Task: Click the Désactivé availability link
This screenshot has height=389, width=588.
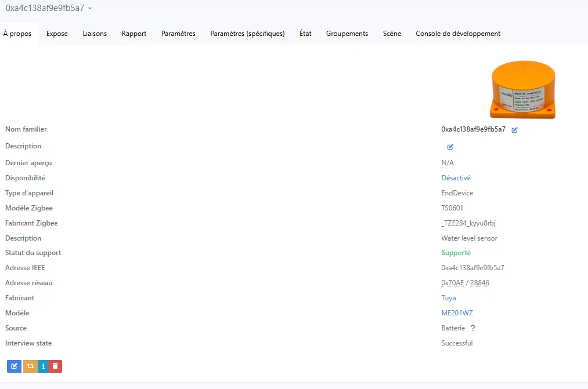Action: (x=456, y=178)
